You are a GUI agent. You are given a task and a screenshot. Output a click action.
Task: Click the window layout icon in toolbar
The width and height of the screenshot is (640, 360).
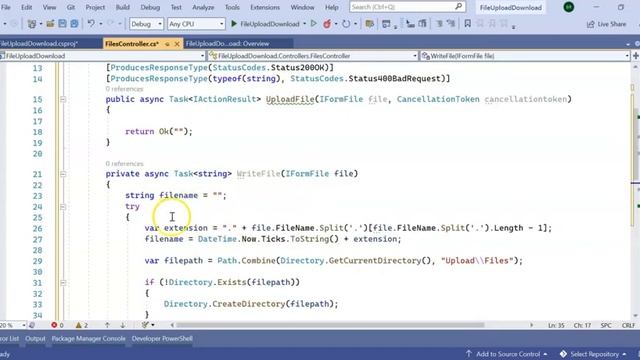(386, 24)
